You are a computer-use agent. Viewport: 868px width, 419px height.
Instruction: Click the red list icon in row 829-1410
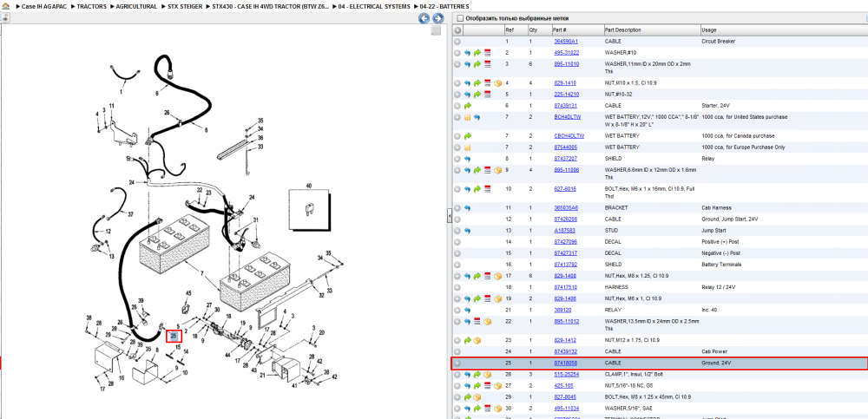488,83
